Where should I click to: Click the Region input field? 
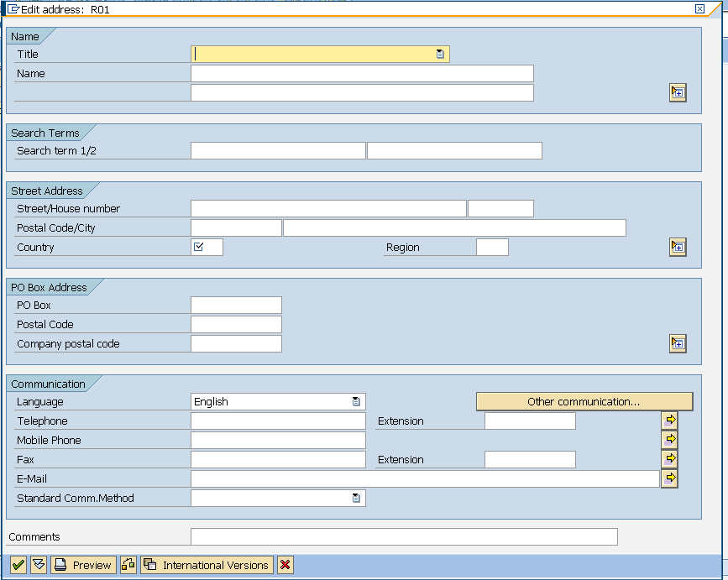click(492, 247)
